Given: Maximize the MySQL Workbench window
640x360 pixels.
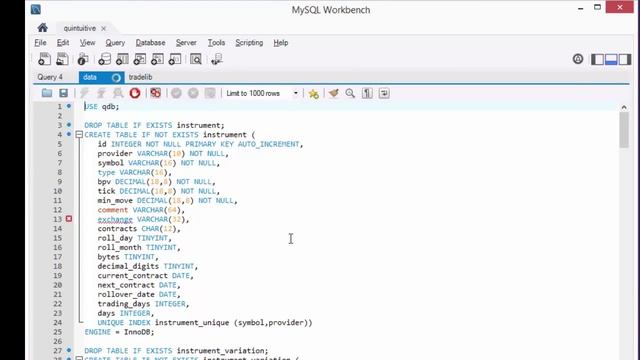Looking at the screenshot, I should coord(597,7).
